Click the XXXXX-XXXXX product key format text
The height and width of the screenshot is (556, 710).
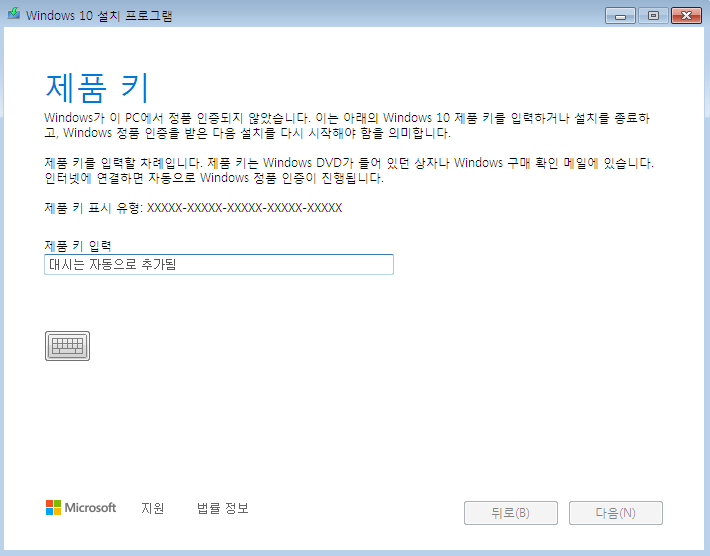pos(245,208)
